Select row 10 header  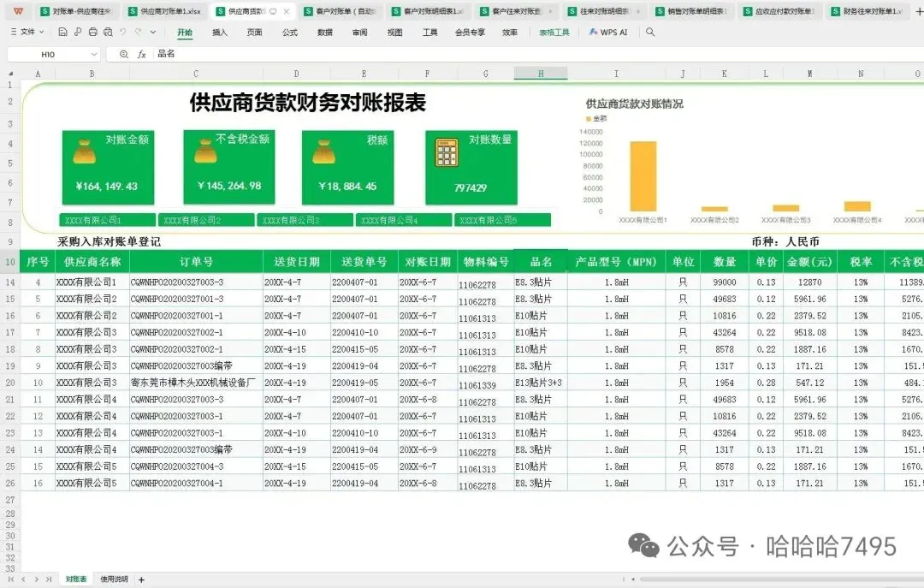[x=10, y=262]
